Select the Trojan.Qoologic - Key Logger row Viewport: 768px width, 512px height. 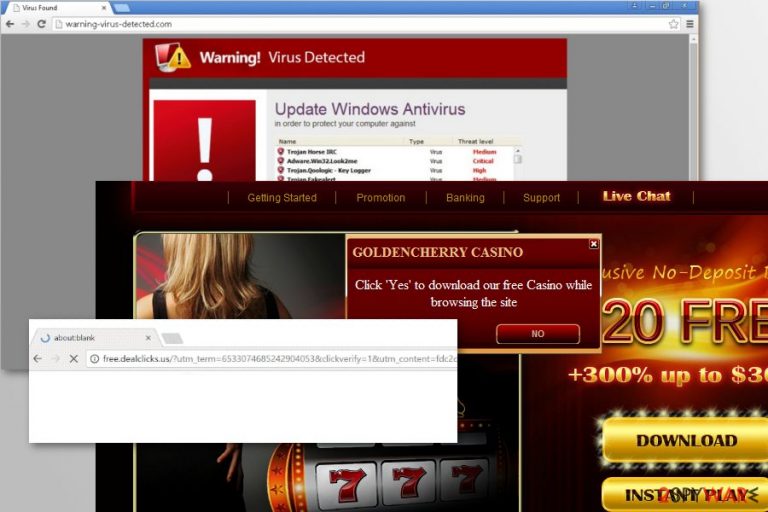tap(393, 171)
